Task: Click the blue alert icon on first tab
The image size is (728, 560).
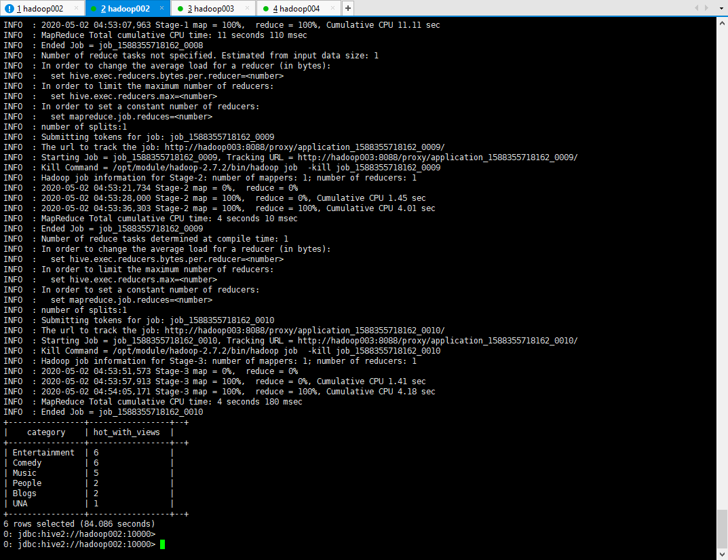Action: (x=9, y=8)
